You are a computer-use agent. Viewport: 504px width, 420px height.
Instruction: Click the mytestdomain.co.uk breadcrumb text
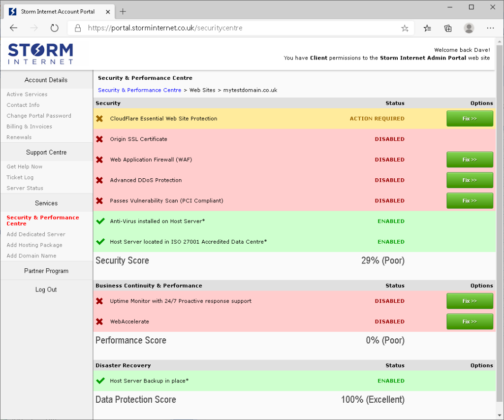coord(250,91)
